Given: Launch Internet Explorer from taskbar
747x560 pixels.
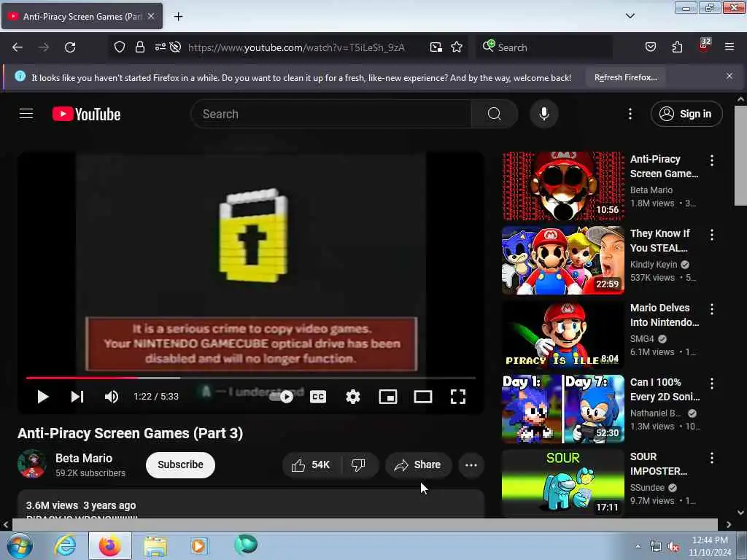Looking at the screenshot, I should point(65,545).
